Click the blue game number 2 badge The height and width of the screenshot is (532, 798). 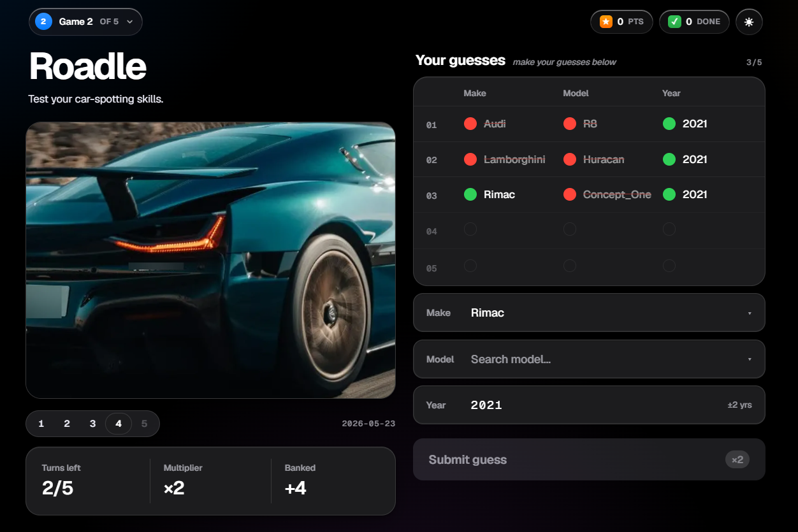tap(43, 22)
